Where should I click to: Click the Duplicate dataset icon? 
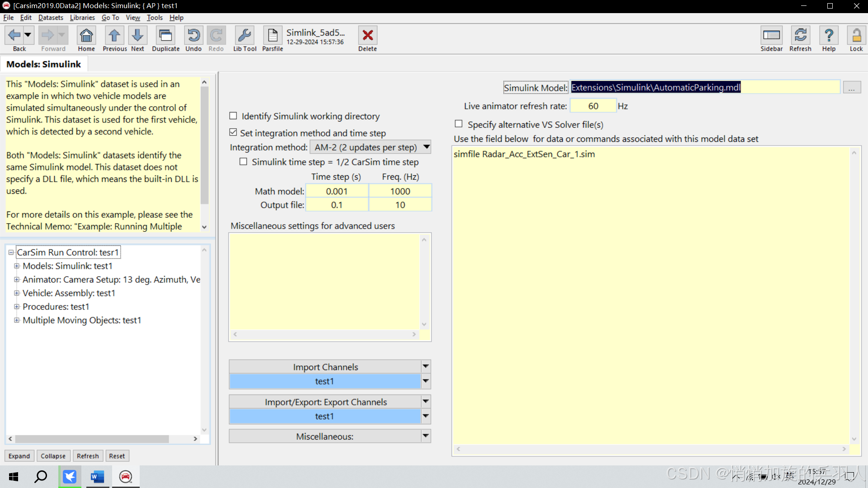[165, 36]
